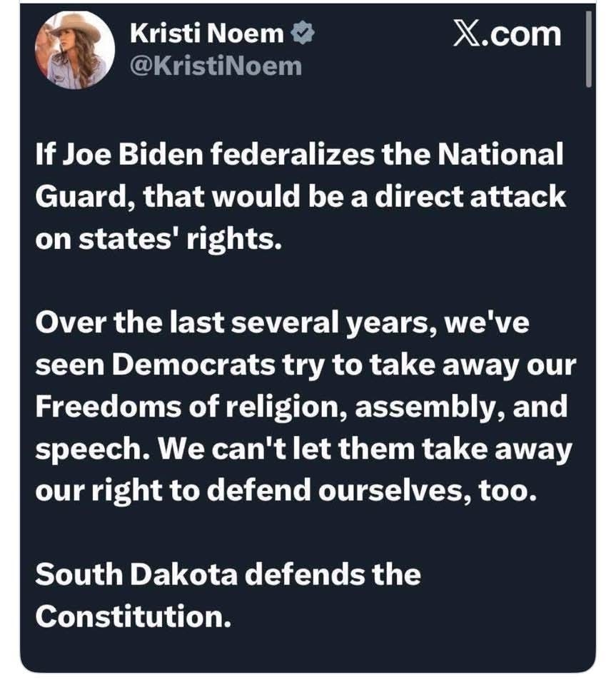Click the phrase "direct attack" in the post

485,196
